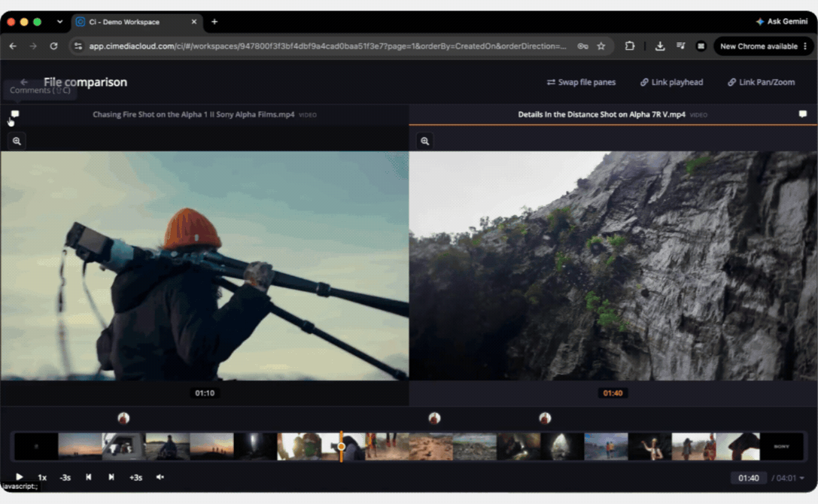Skip back 3 seconds
The height and width of the screenshot is (504, 818).
click(65, 478)
